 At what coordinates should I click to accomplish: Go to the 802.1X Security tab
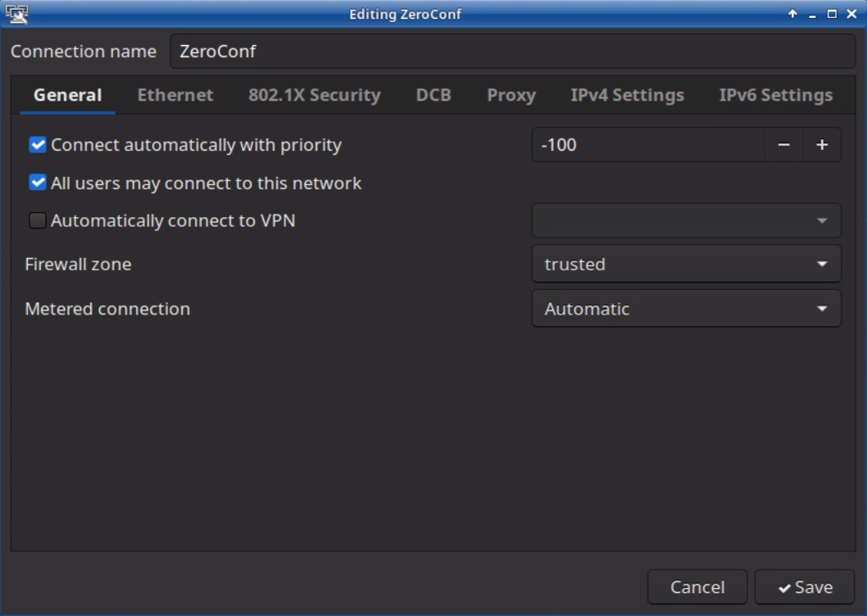[x=315, y=95]
